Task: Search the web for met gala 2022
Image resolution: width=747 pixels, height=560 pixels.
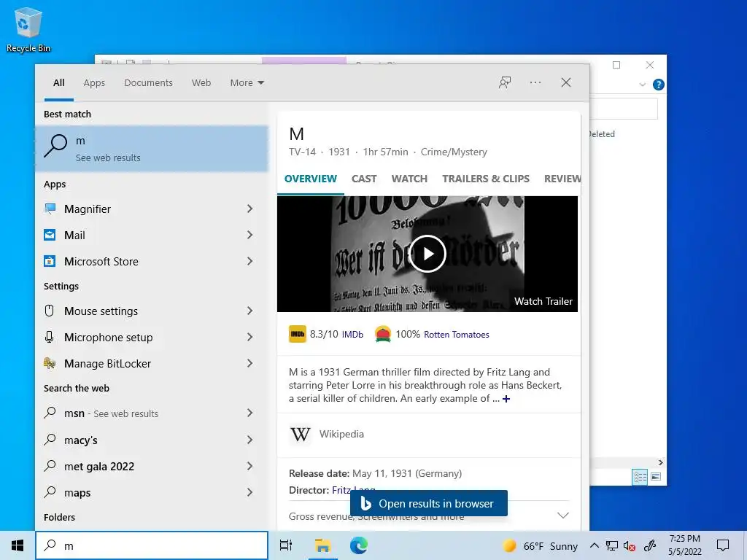Action: tap(152, 466)
